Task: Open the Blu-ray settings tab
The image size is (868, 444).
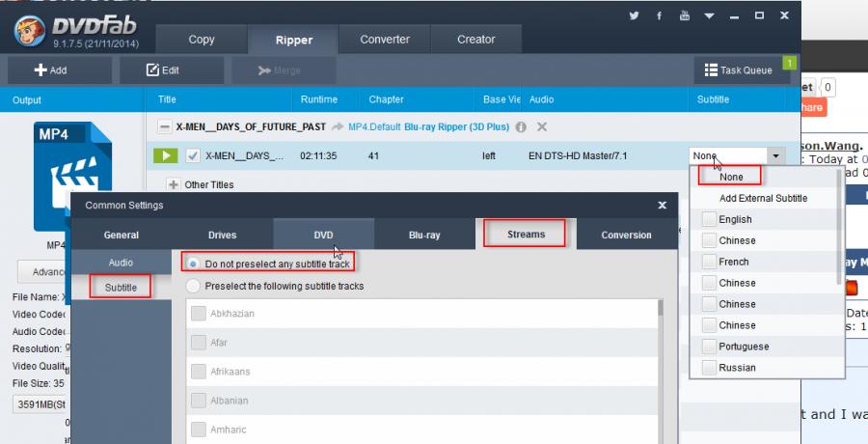Action: (424, 235)
